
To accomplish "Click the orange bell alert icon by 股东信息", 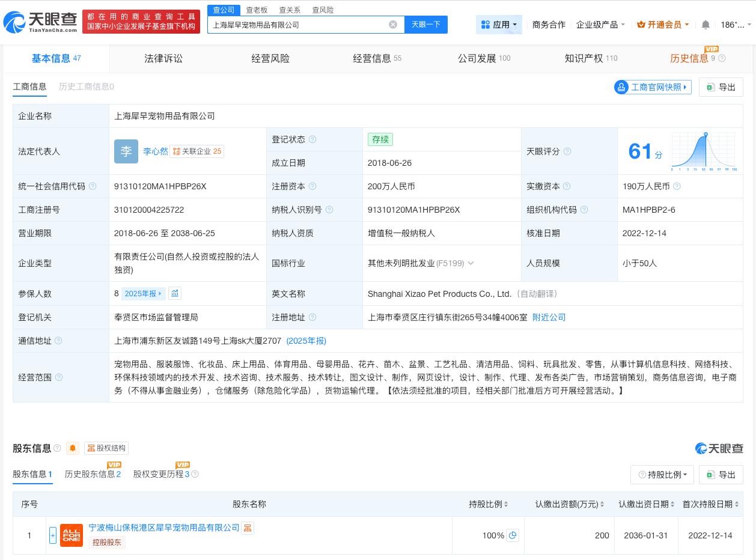I will coord(73,448).
